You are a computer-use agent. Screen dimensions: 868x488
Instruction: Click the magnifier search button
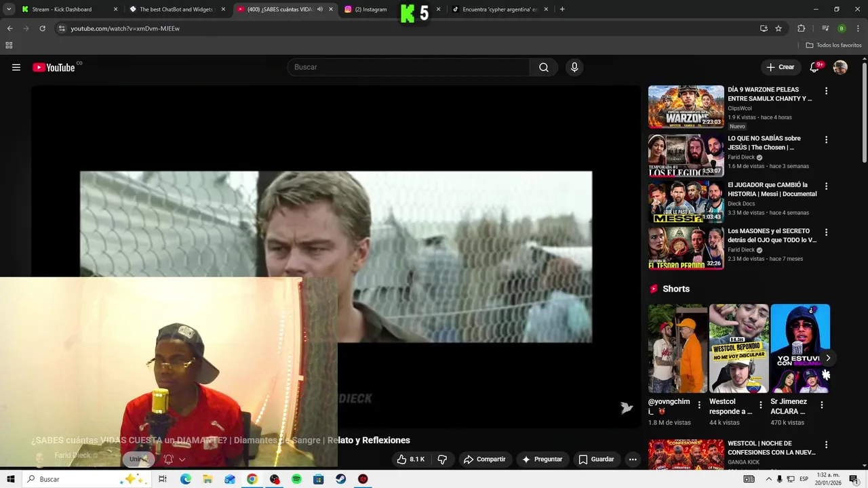[x=544, y=67]
